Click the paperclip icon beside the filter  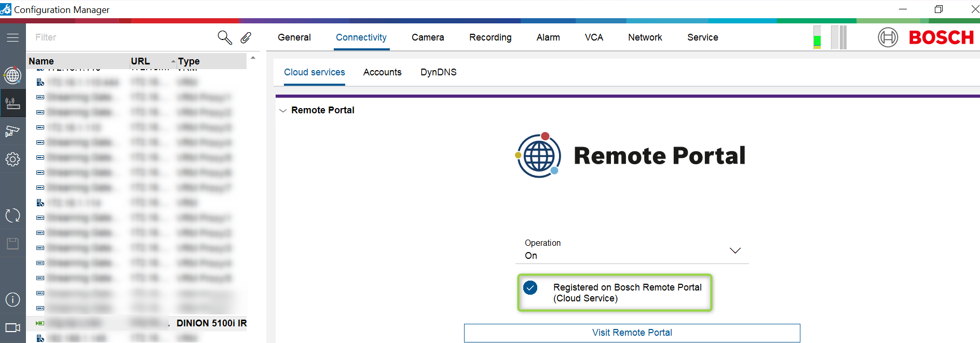point(246,37)
